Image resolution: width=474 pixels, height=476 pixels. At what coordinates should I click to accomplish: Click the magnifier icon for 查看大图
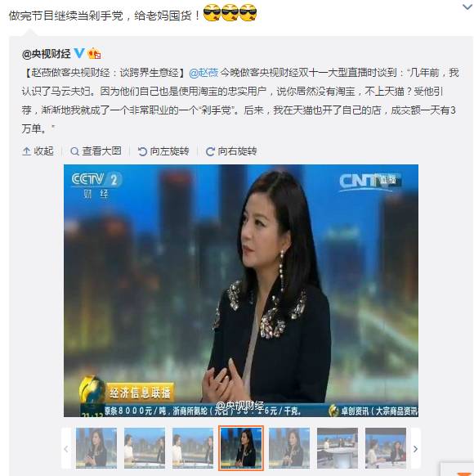pos(74,151)
